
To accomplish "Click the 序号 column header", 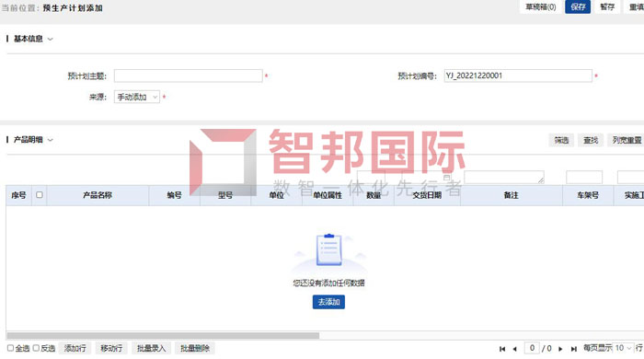I will pos(19,195).
